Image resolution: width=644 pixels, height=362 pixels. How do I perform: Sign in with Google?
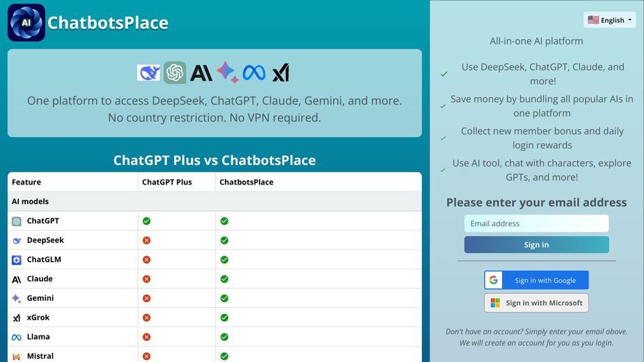[x=536, y=281]
